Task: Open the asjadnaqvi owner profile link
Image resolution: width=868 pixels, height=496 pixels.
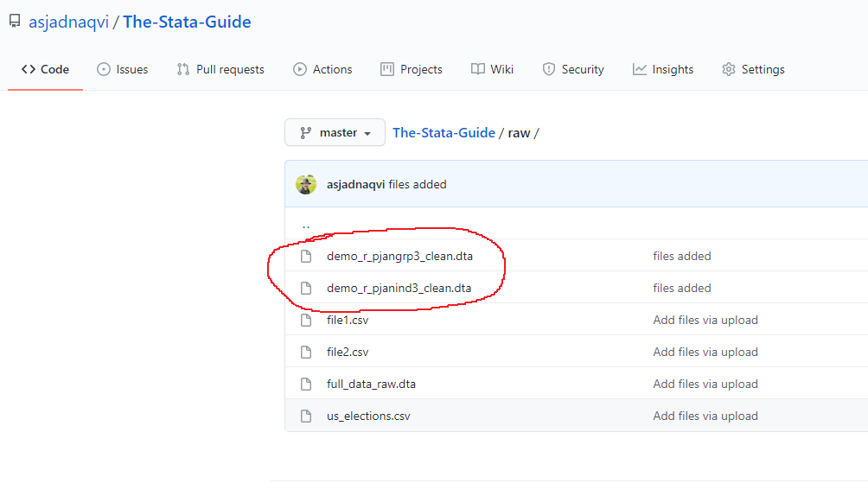Action: tap(68, 22)
